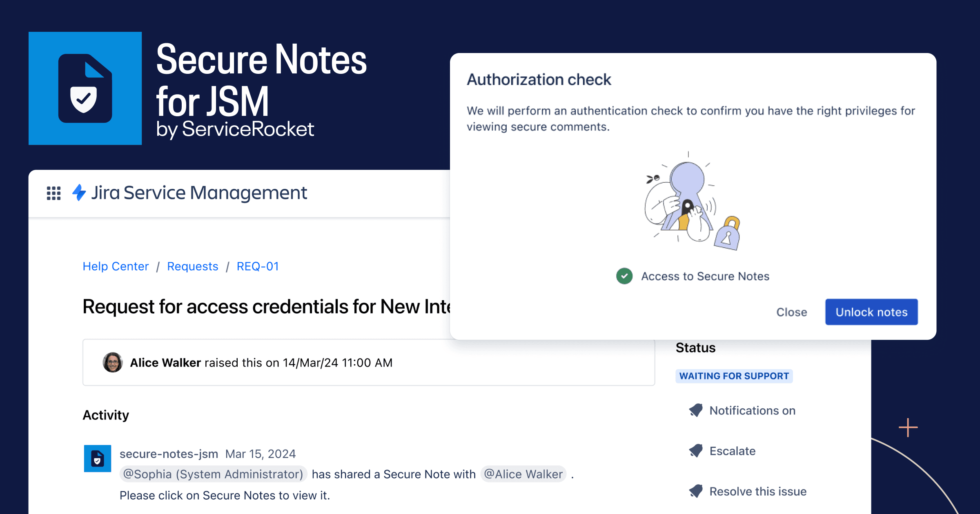Open the REQ-01 breadcrumb link

click(258, 266)
